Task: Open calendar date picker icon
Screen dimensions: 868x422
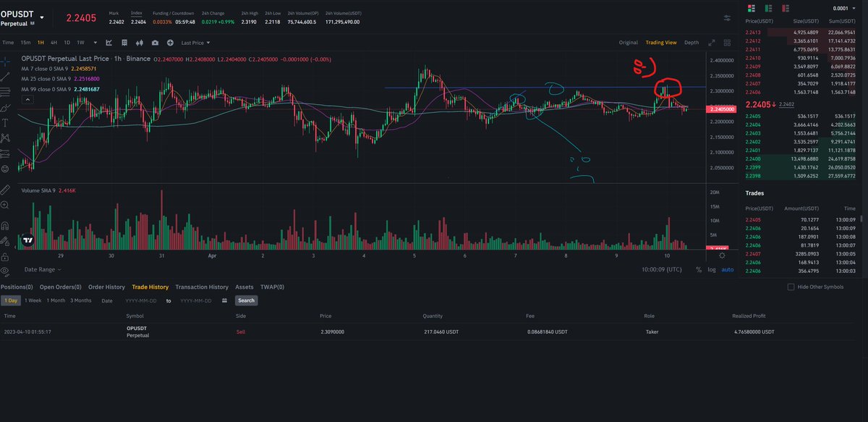Action: pos(225,300)
